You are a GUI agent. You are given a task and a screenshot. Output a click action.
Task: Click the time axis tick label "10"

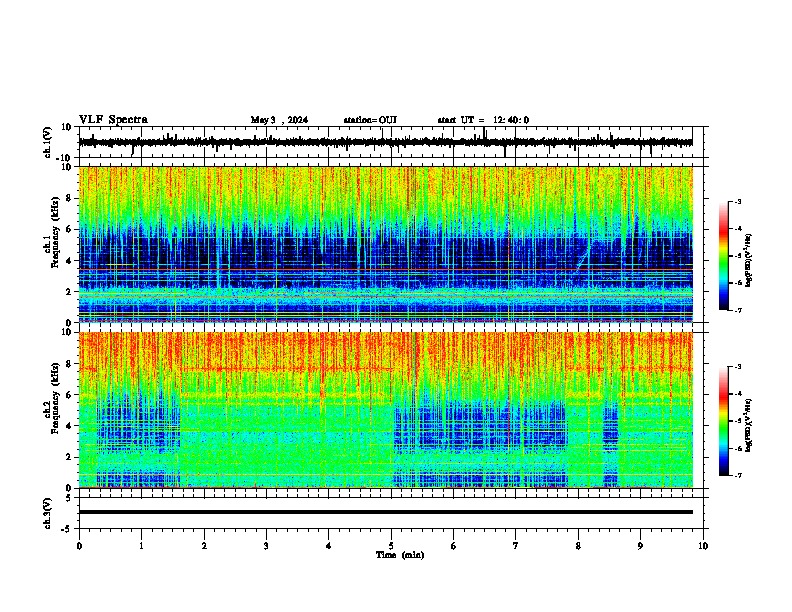[x=703, y=546]
